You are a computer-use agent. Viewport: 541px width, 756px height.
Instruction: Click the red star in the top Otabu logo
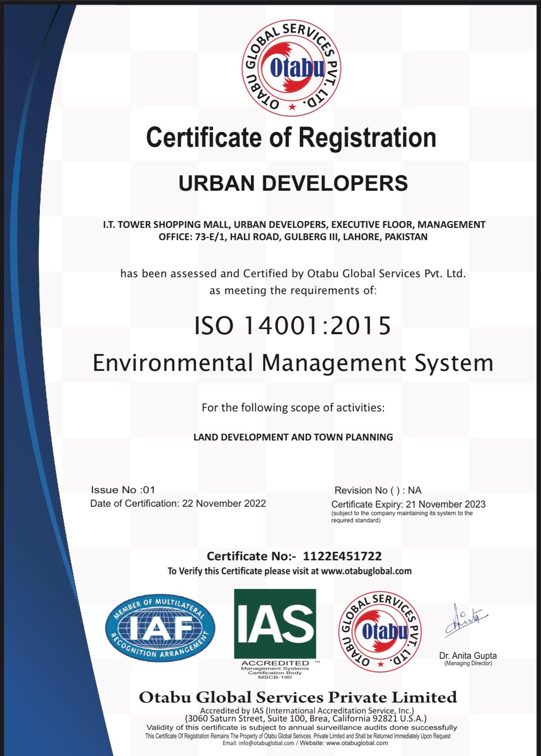pyautogui.click(x=292, y=107)
